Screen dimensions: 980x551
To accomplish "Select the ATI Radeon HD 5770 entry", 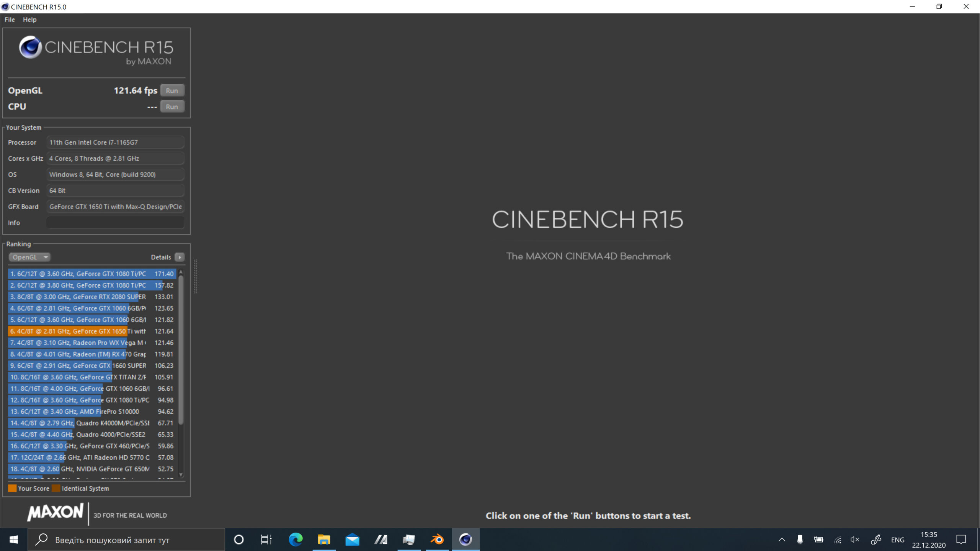I will point(92,458).
